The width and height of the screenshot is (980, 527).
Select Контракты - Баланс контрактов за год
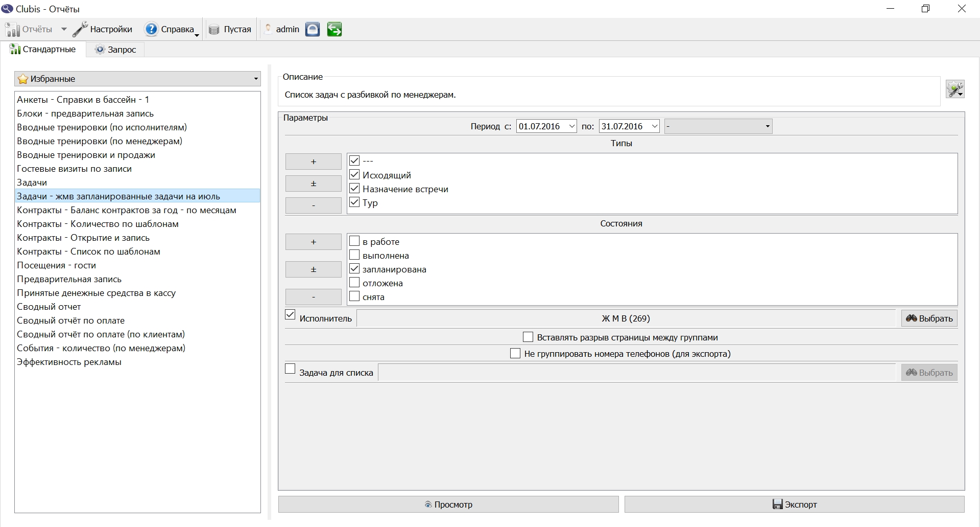(x=137, y=210)
